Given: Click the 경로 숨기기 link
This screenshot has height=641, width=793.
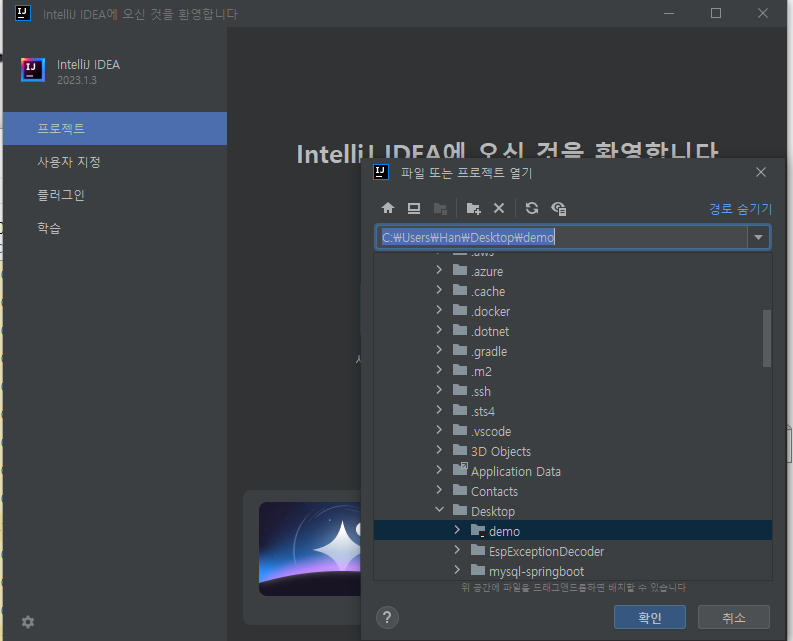Looking at the screenshot, I should pyautogui.click(x=740, y=209).
